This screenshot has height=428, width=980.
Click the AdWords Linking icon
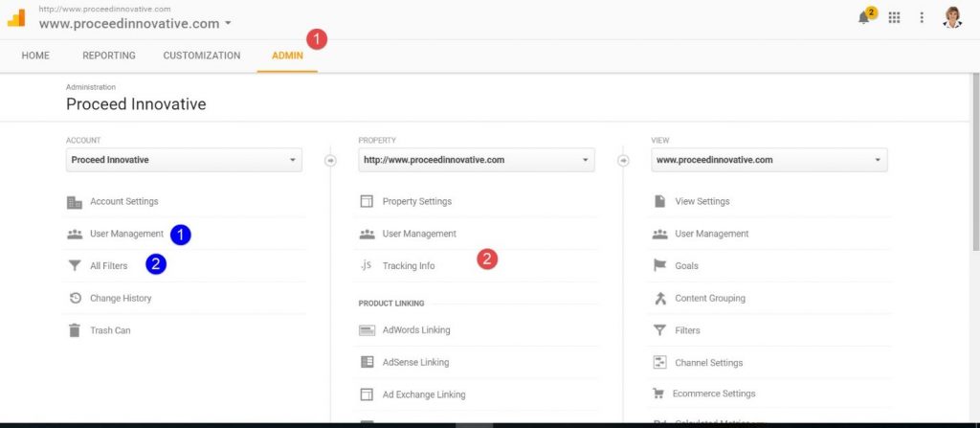pyautogui.click(x=367, y=330)
